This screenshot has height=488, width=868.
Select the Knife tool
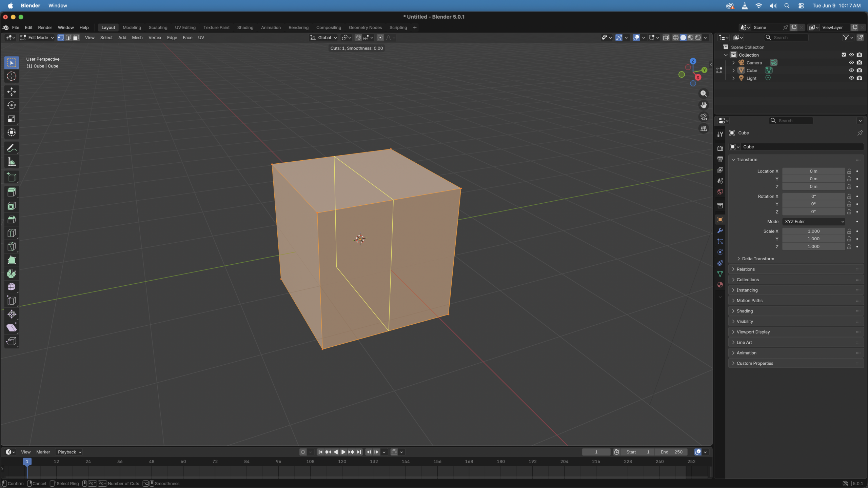(12, 246)
